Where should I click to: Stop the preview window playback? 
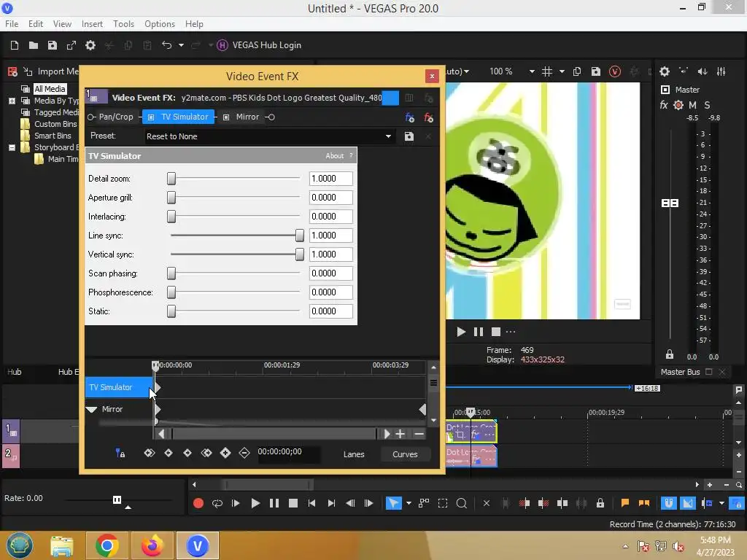(496, 332)
